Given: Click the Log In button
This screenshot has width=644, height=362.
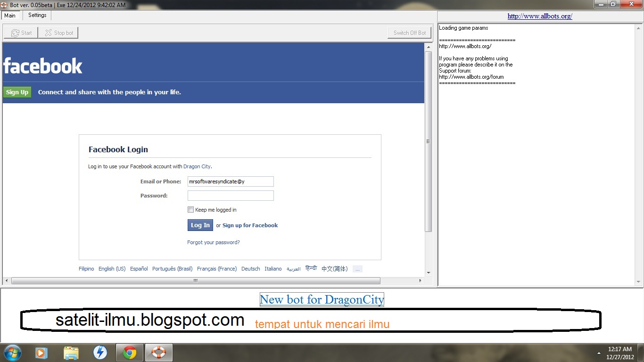Looking at the screenshot, I should [200, 225].
